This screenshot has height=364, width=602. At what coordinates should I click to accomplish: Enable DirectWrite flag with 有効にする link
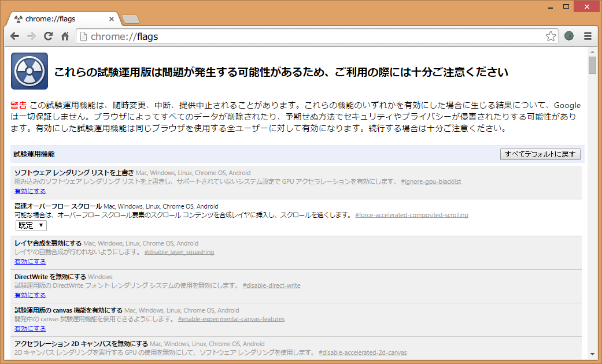(x=29, y=295)
